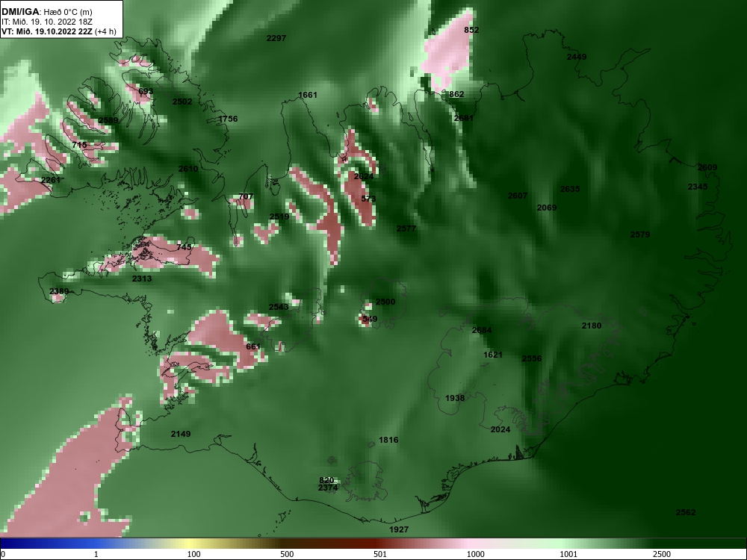Click the map value 1621
Image resolution: width=747 pixels, height=560 pixels.
click(492, 355)
